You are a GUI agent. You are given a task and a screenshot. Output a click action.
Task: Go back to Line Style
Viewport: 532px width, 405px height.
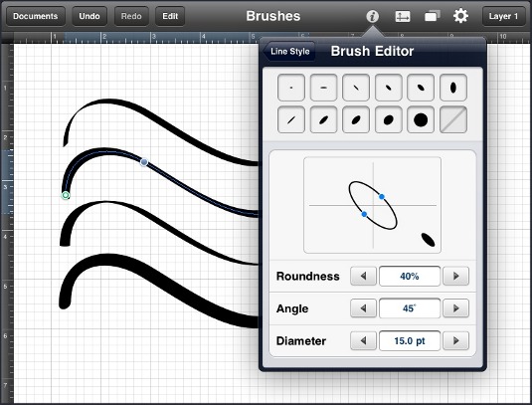[289, 52]
